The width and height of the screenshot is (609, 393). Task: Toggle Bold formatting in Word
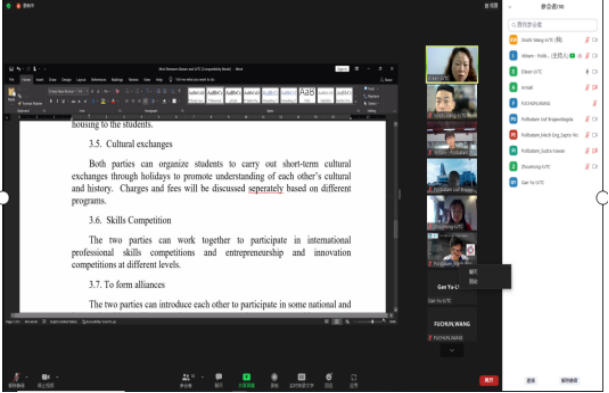tap(51, 101)
